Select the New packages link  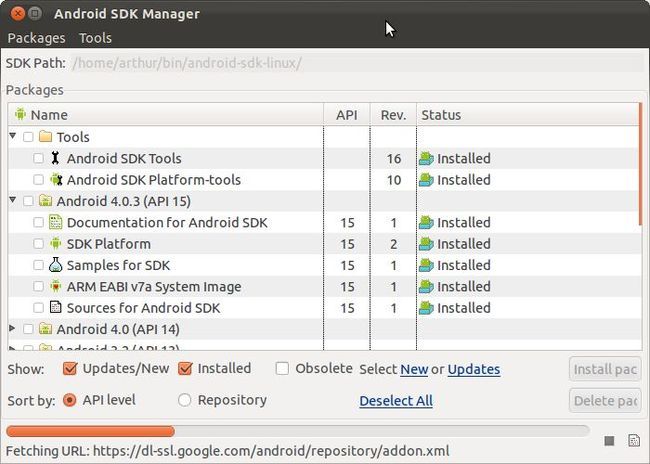414,369
